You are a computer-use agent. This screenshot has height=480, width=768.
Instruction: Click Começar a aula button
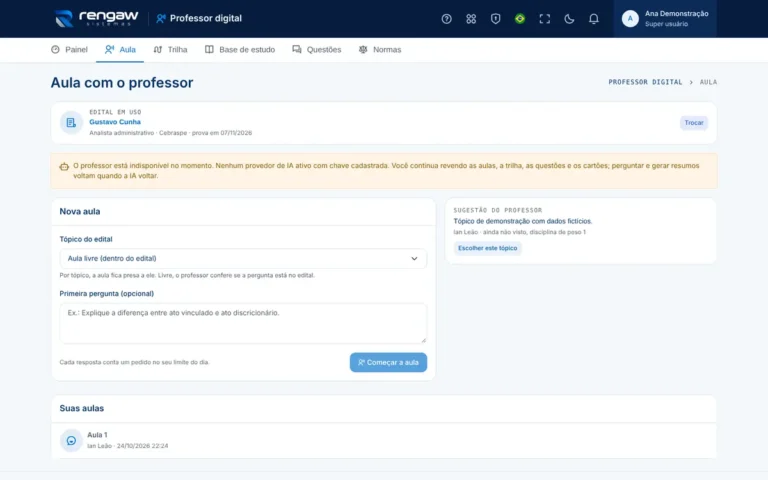(x=388, y=362)
